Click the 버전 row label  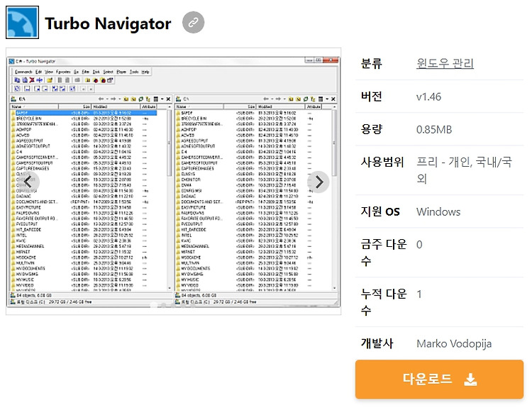pyautogui.click(x=372, y=97)
